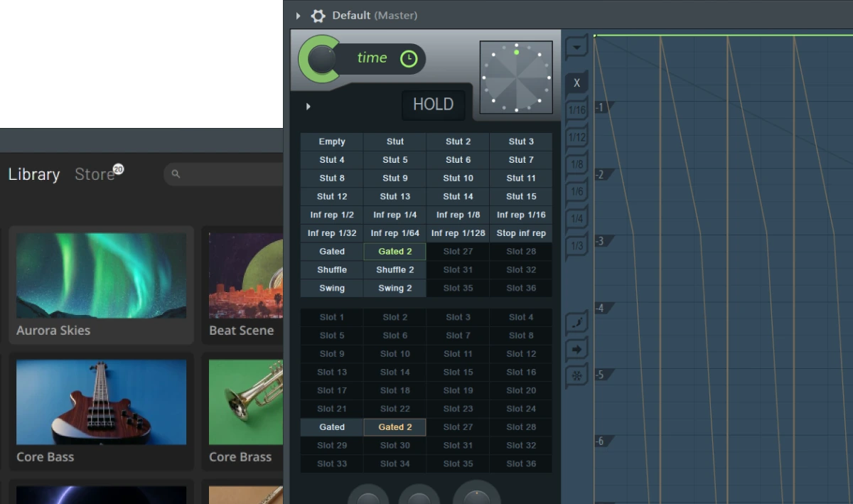Switch to the Store tab
Viewport: 853px width, 504px height.
coord(94,174)
